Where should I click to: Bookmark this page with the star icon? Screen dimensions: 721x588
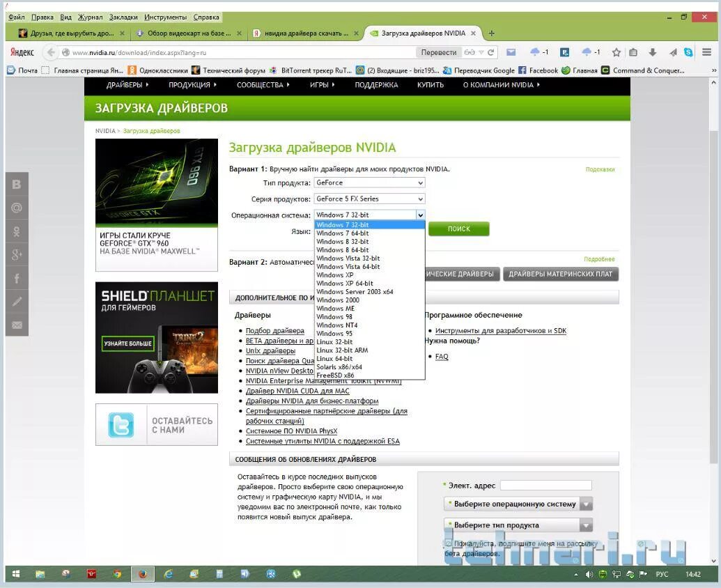click(617, 52)
